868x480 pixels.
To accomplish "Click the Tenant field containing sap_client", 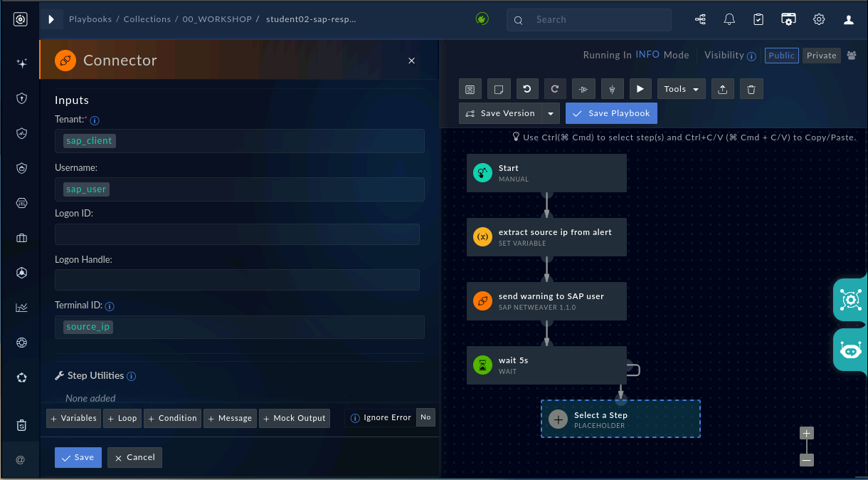I will (240, 141).
